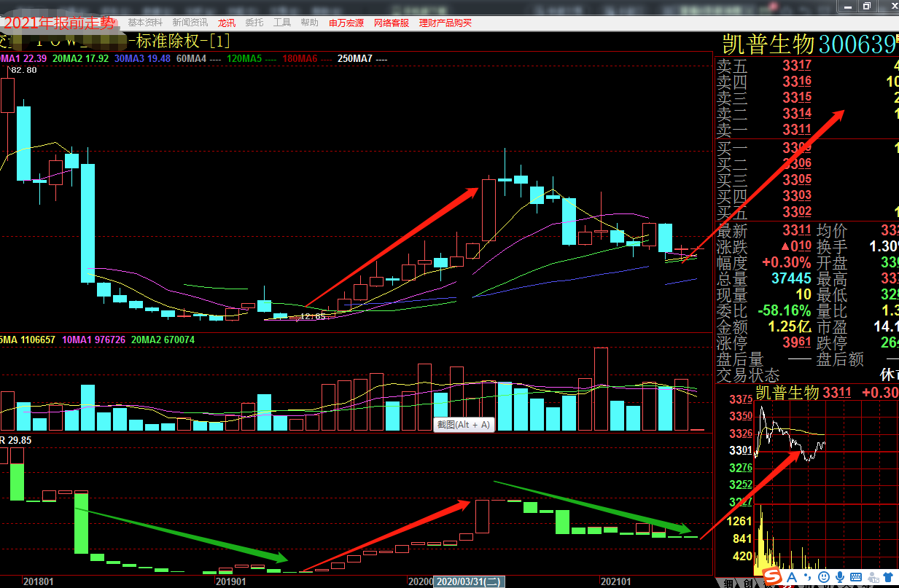The height and width of the screenshot is (588, 899).
Task: Click the 委比 value -58.16%
Action: click(785, 311)
